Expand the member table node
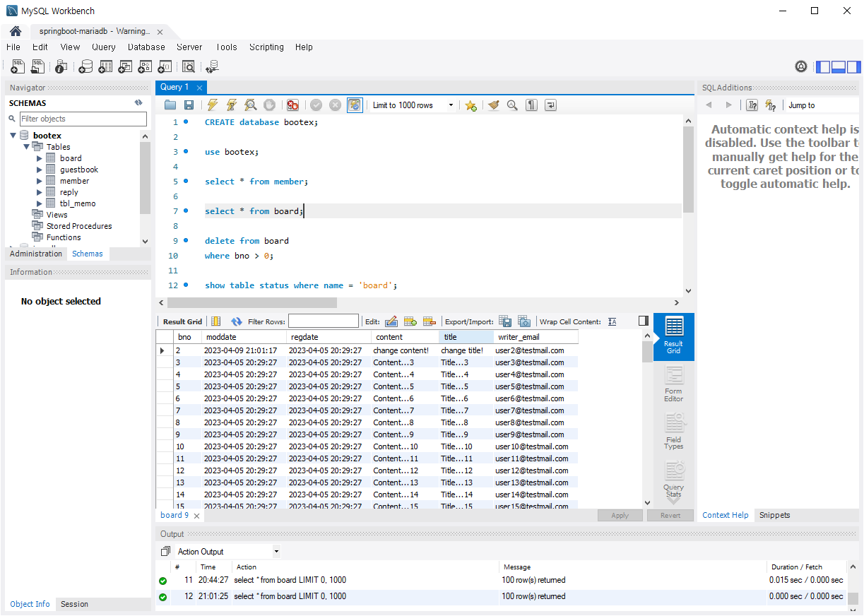Screen dimensions: 864x616 click(40, 181)
